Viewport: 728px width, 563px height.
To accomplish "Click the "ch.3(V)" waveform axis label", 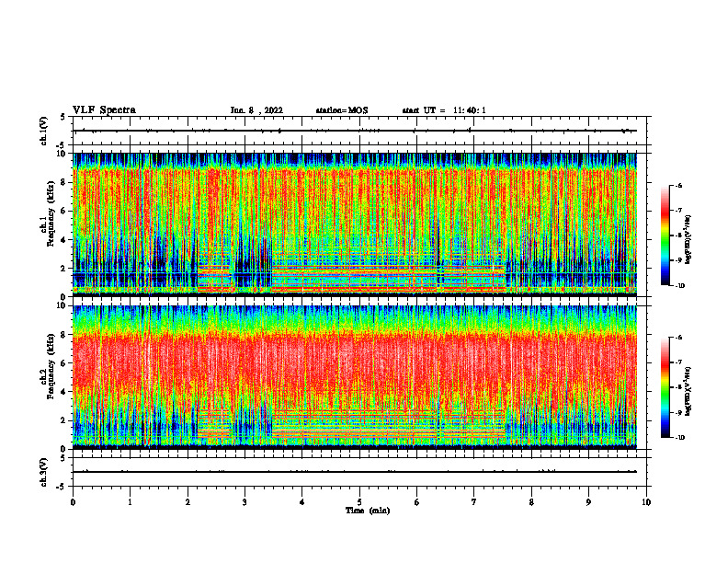I will [x=44, y=472].
